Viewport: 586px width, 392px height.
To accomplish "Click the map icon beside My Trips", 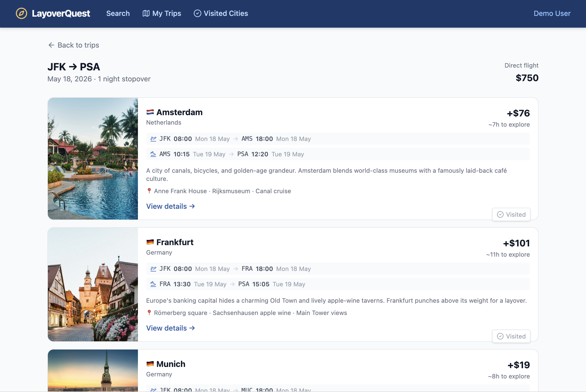I will [x=146, y=13].
